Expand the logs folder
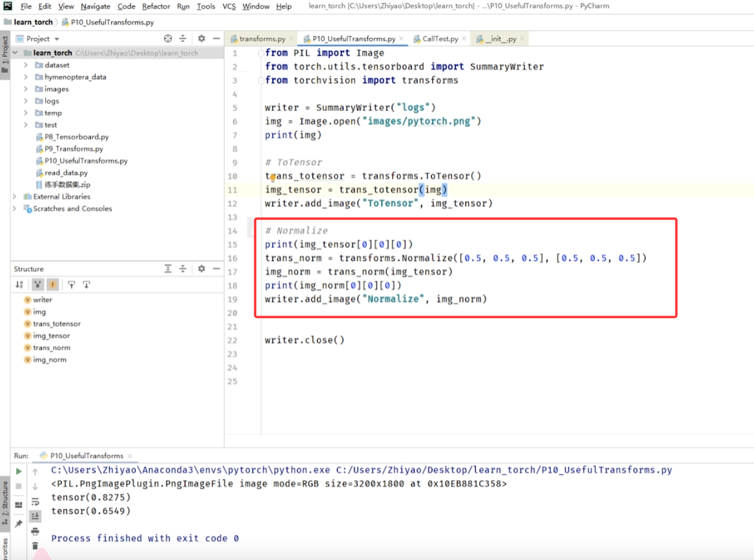Image resolution: width=754 pixels, height=560 pixels. [x=26, y=101]
